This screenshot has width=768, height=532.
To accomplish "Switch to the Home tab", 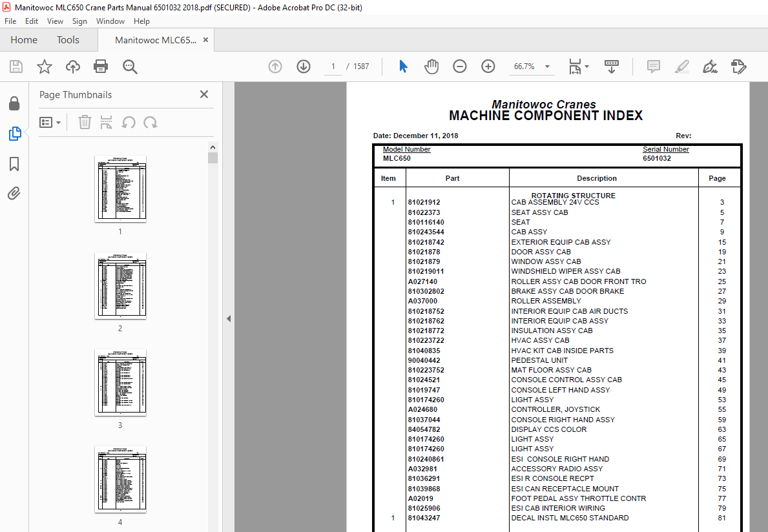I will 23,40.
